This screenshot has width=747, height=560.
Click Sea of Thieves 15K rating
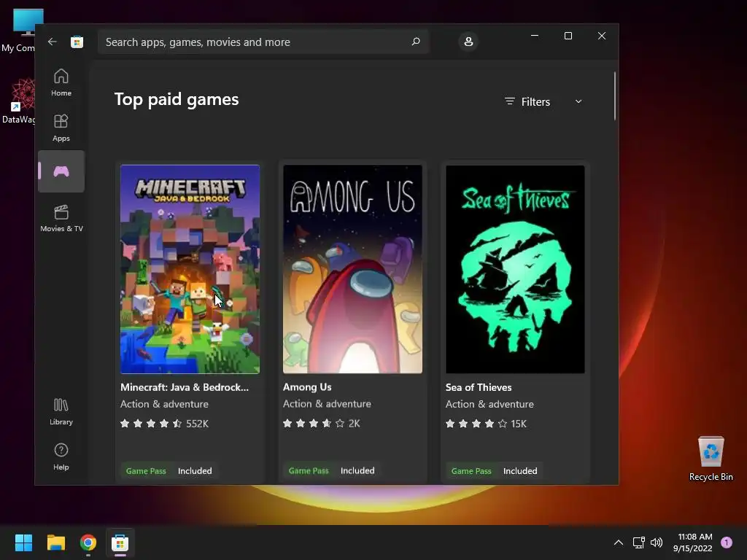pos(486,424)
